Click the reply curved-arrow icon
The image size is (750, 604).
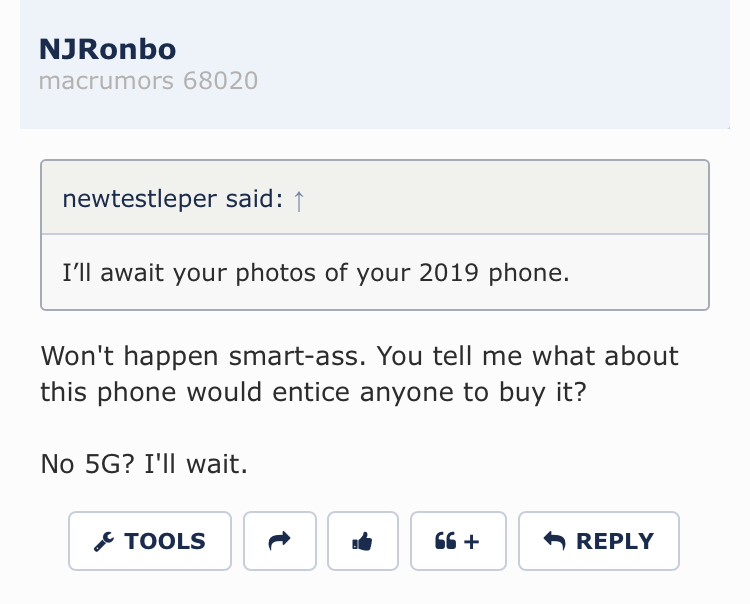[x=554, y=541]
